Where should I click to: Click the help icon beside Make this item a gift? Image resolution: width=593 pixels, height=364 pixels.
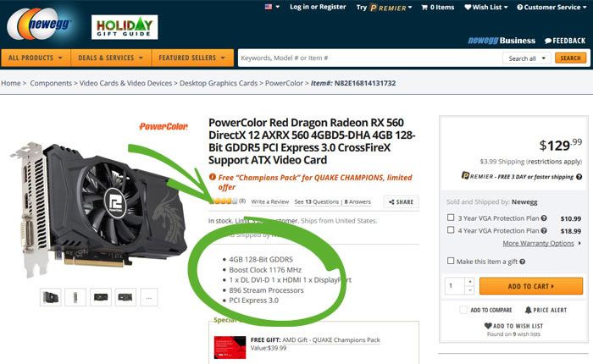523,262
